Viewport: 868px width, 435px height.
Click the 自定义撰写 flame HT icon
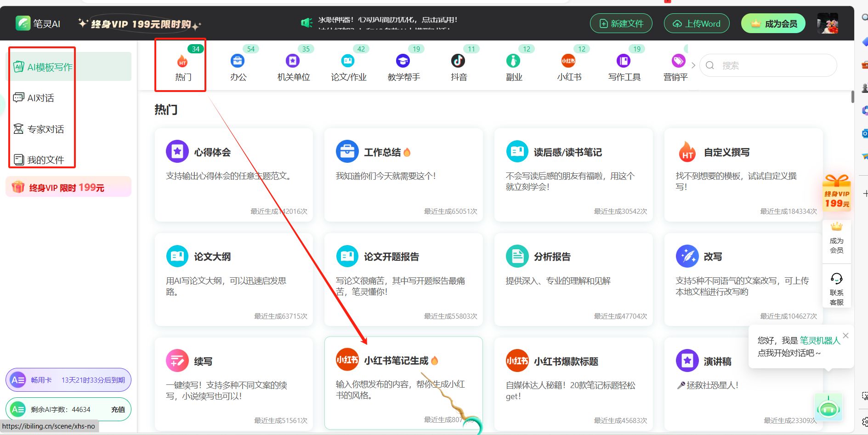click(687, 151)
